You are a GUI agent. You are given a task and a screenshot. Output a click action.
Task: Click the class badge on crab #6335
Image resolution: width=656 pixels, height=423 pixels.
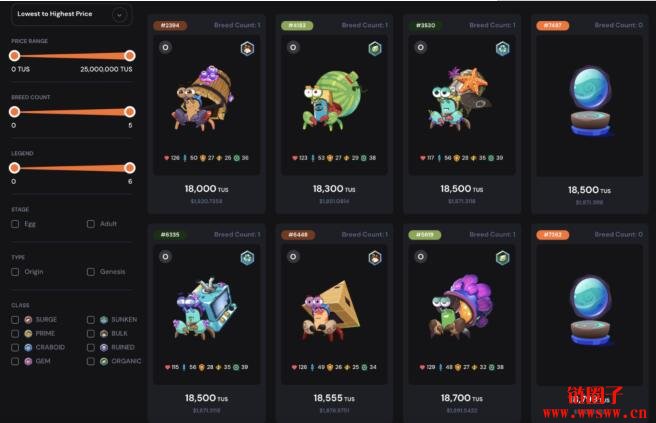point(247,258)
